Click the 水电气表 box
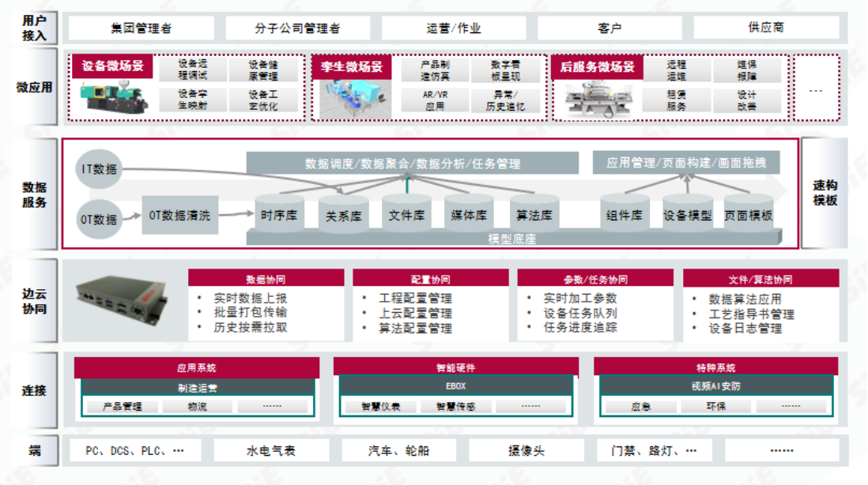 click(271, 450)
